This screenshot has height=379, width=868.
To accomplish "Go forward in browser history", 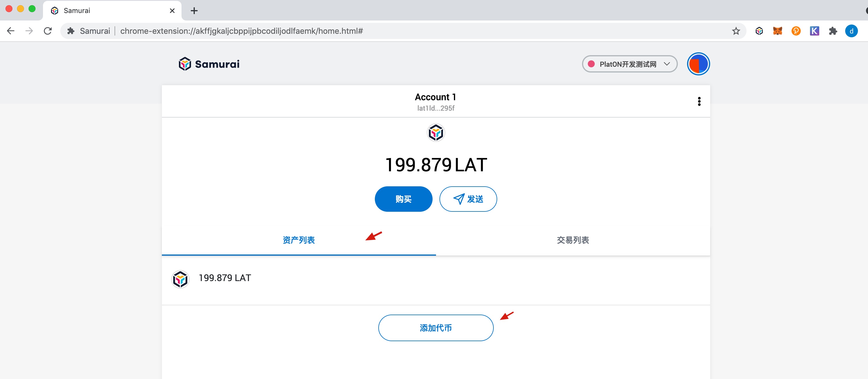I will click(x=29, y=31).
